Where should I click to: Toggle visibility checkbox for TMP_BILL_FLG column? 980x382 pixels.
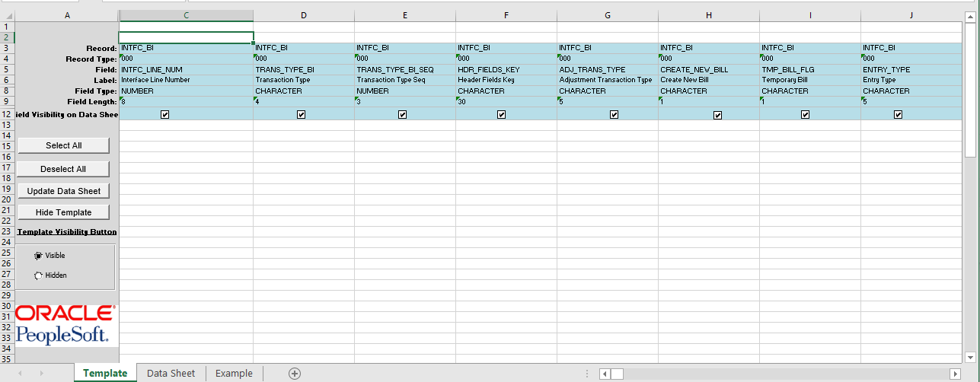806,114
